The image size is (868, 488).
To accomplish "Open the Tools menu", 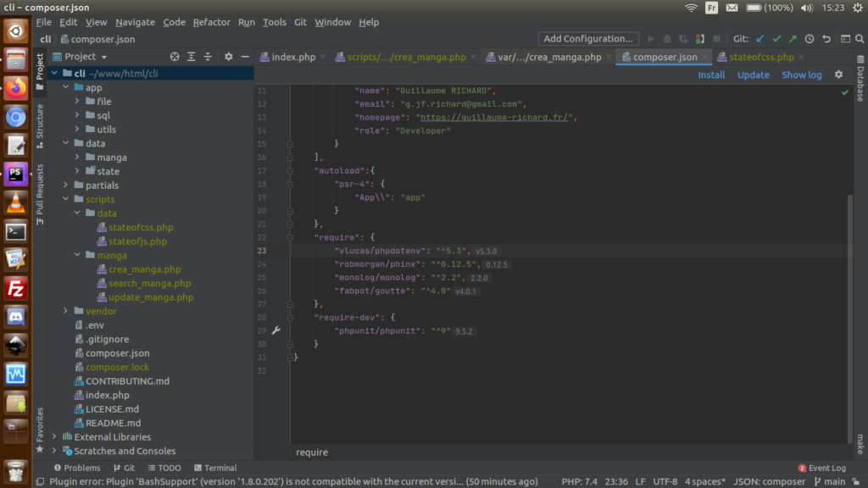I will coord(274,22).
